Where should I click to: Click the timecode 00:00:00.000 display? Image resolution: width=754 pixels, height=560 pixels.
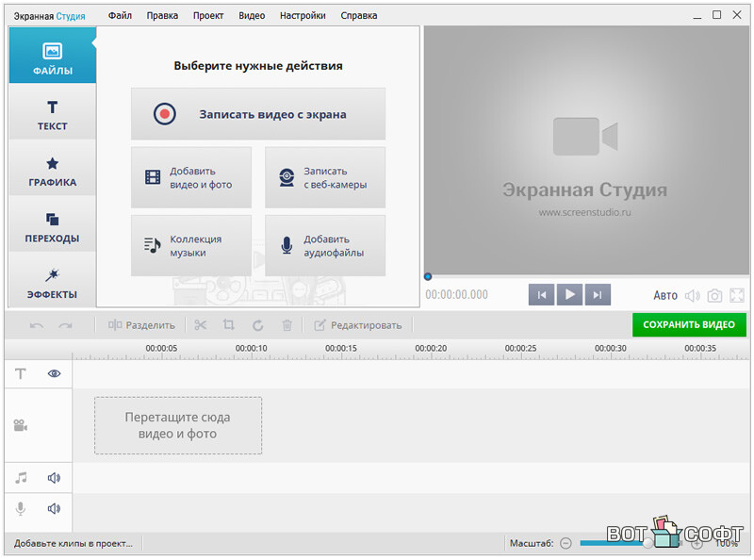pyautogui.click(x=456, y=294)
